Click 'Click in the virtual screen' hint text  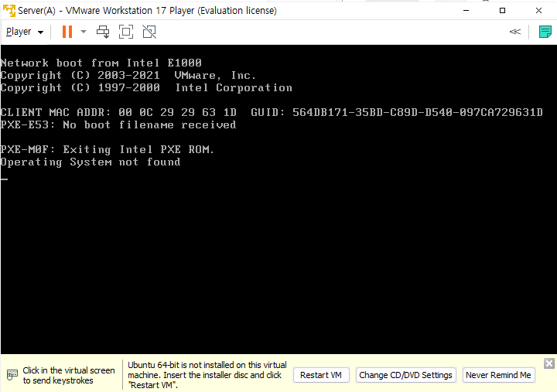point(69,375)
